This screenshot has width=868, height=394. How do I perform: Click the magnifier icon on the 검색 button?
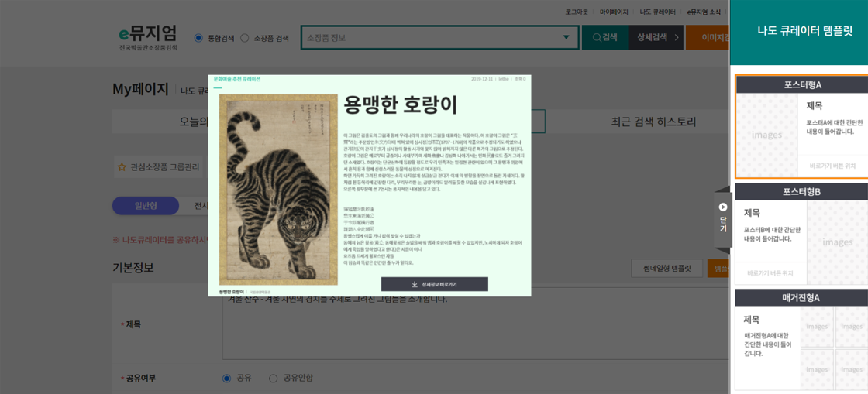(x=597, y=38)
